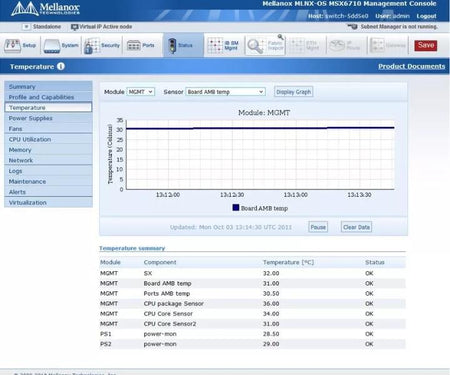Click the Board AMB temp legend swatch
This screenshot has height=375, width=450.
(x=236, y=208)
